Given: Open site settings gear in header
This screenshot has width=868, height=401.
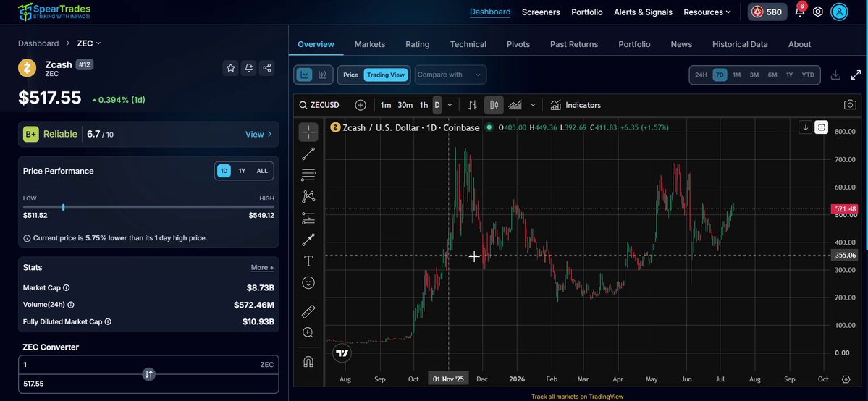Looking at the screenshot, I should click(817, 12).
